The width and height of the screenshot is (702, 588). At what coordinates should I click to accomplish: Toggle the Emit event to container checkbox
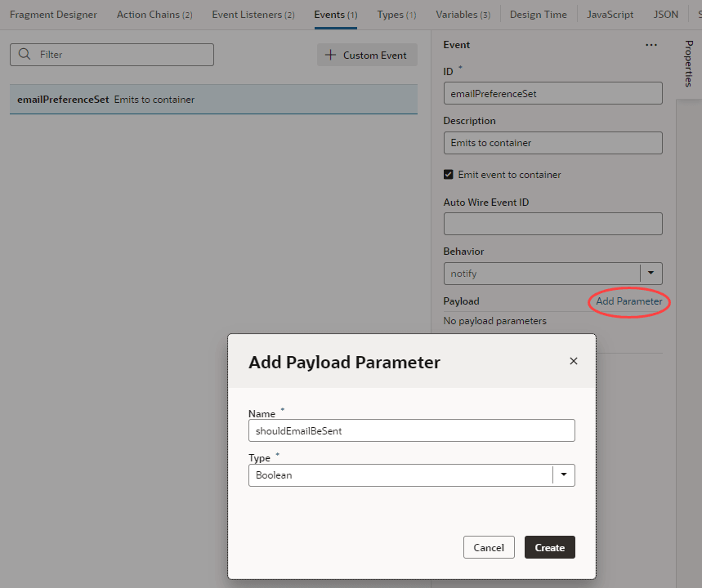(449, 174)
